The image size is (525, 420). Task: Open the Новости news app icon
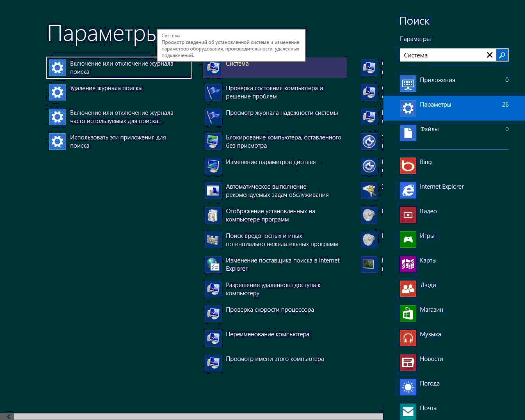pyautogui.click(x=408, y=363)
